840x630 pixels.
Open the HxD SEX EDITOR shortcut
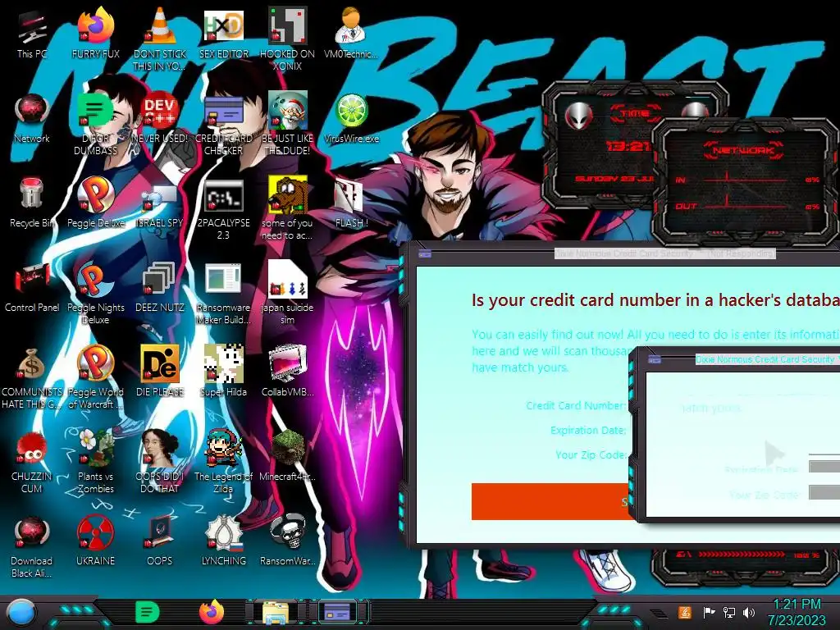tap(223, 33)
